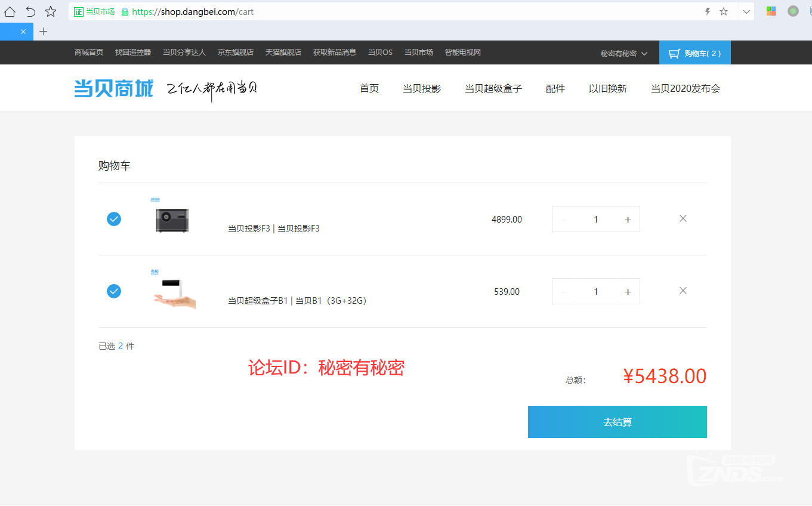Screen dimensions: 812x506
Task: Click the green lock security icon
Action: point(125,11)
